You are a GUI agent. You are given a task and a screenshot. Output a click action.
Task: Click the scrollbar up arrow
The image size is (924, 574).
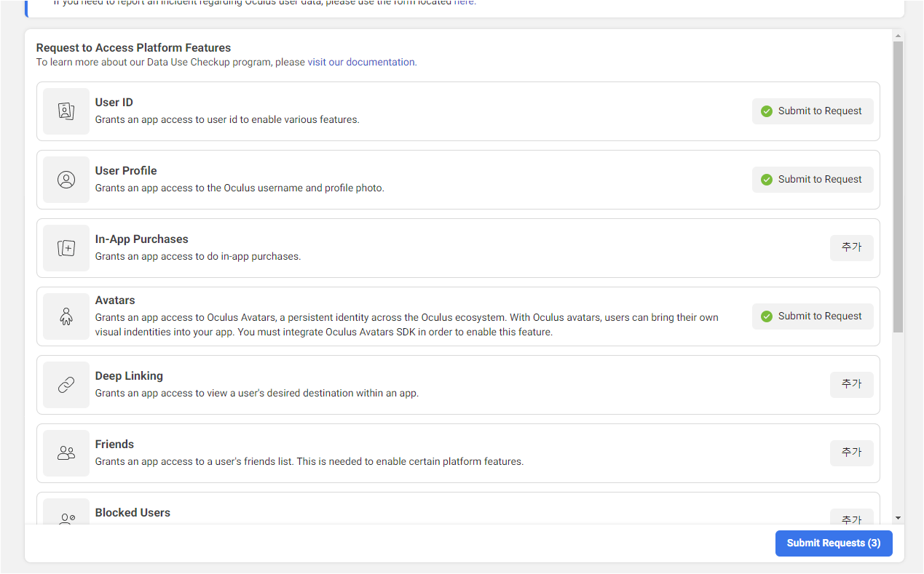point(898,36)
